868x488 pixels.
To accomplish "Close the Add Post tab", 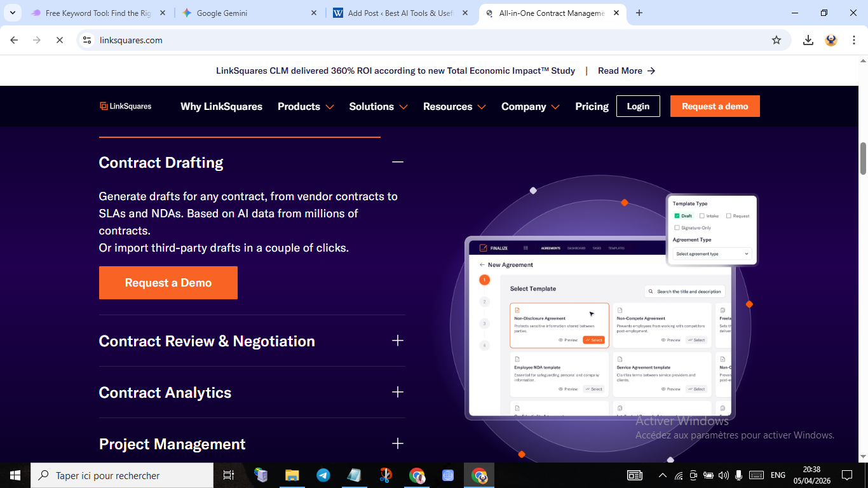I will (465, 13).
